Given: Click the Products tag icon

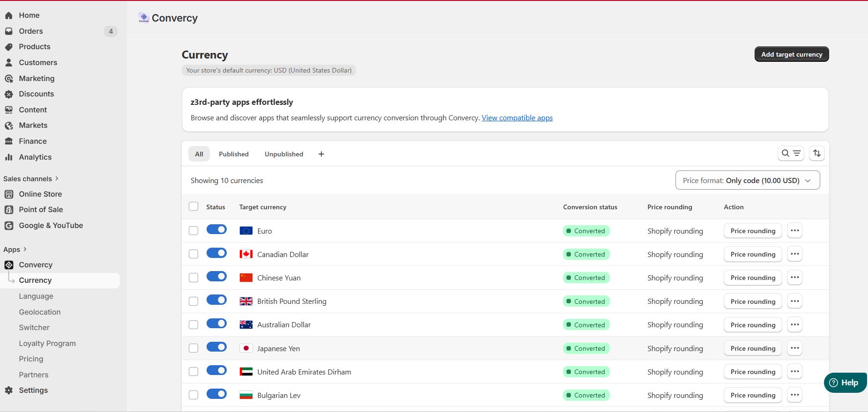Looking at the screenshot, I should (x=8, y=47).
